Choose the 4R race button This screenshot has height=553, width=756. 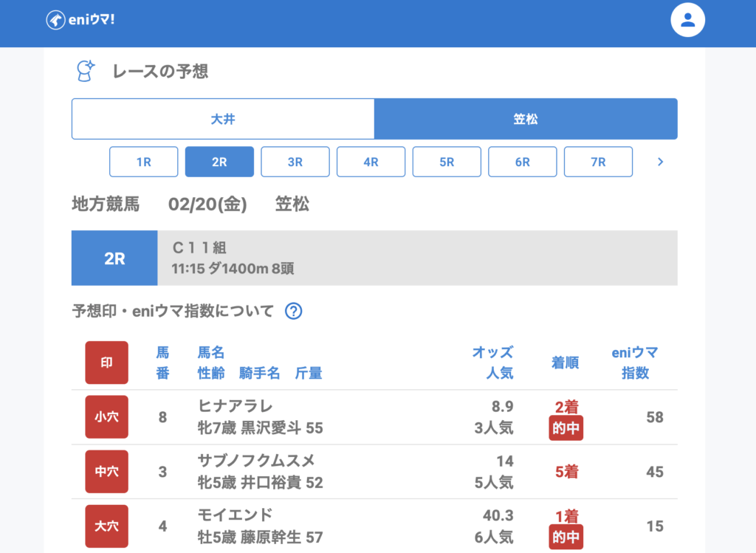pyautogui.click(x=371, y=162)
